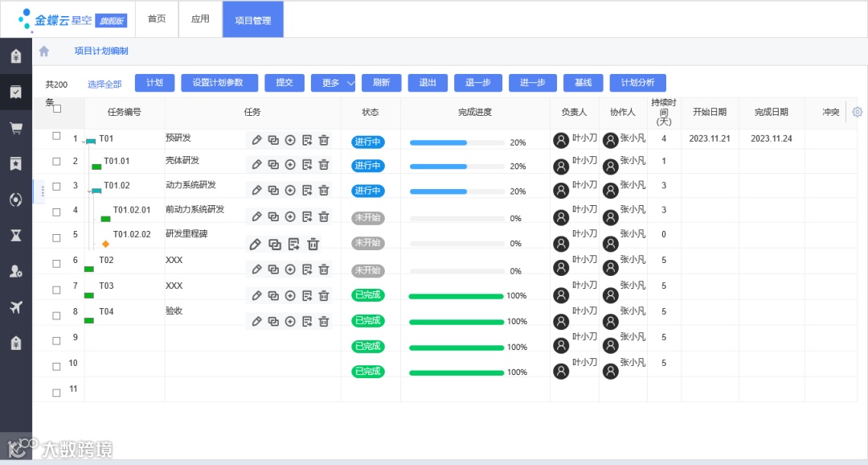Click the 100% progress bar for 验收

pyautogui.click(x=457, y=322)
